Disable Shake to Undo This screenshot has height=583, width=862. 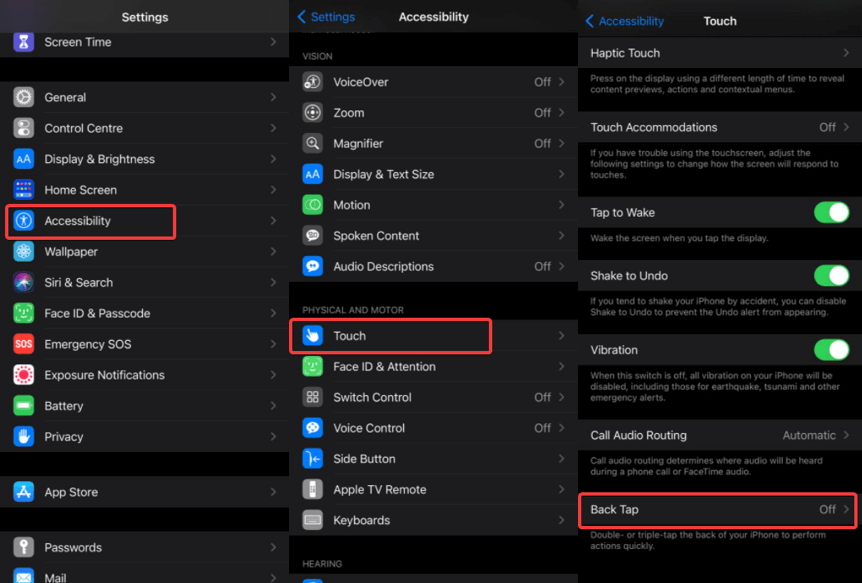[833, 275]
